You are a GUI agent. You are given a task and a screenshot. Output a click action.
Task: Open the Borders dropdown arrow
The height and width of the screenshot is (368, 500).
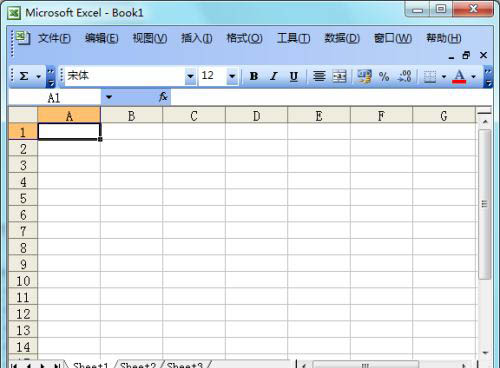pos(444,77)
